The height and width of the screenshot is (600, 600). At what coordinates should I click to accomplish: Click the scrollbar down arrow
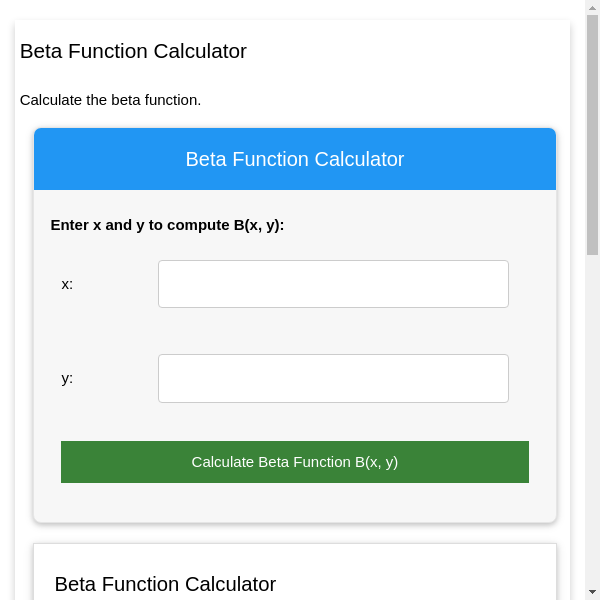(592, 592)
